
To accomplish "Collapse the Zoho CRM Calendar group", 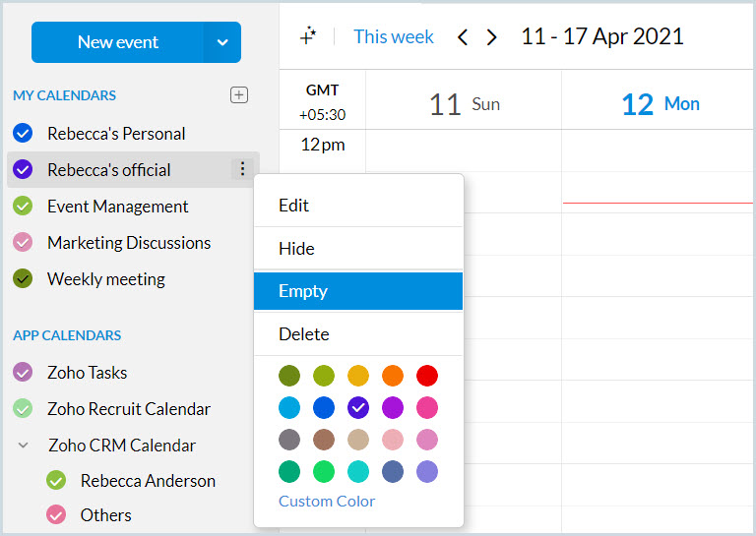I will coord(24,445).
